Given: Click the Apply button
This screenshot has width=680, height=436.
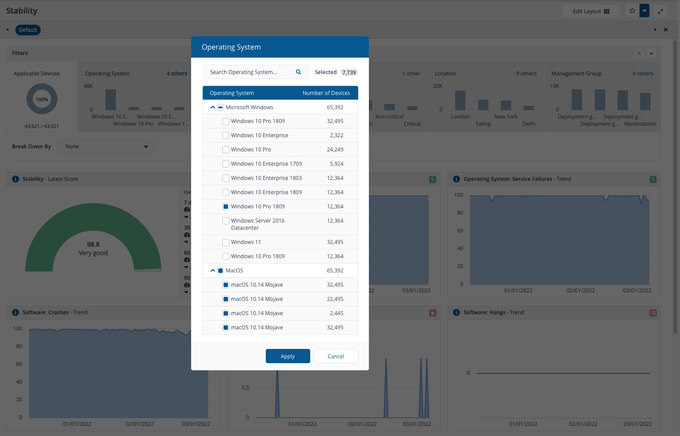Looking at the screenshot, I should [287, 356].
